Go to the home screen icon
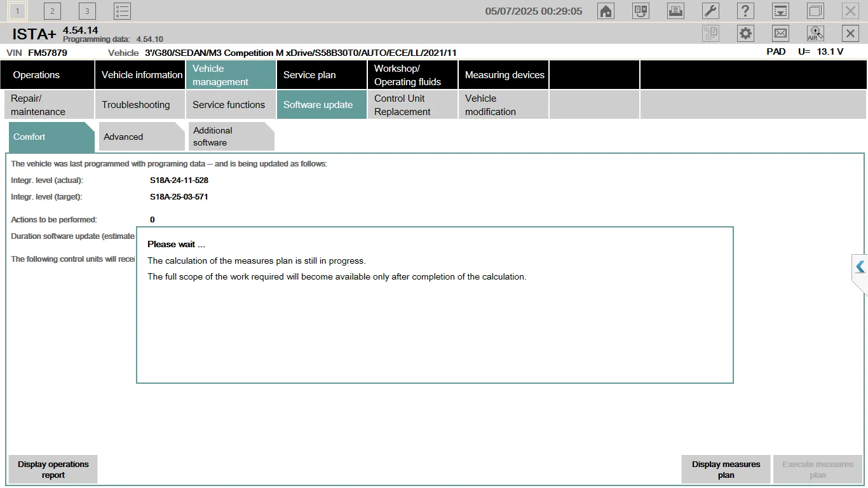This screenshot has width=868, height=488. coord(606,11)
